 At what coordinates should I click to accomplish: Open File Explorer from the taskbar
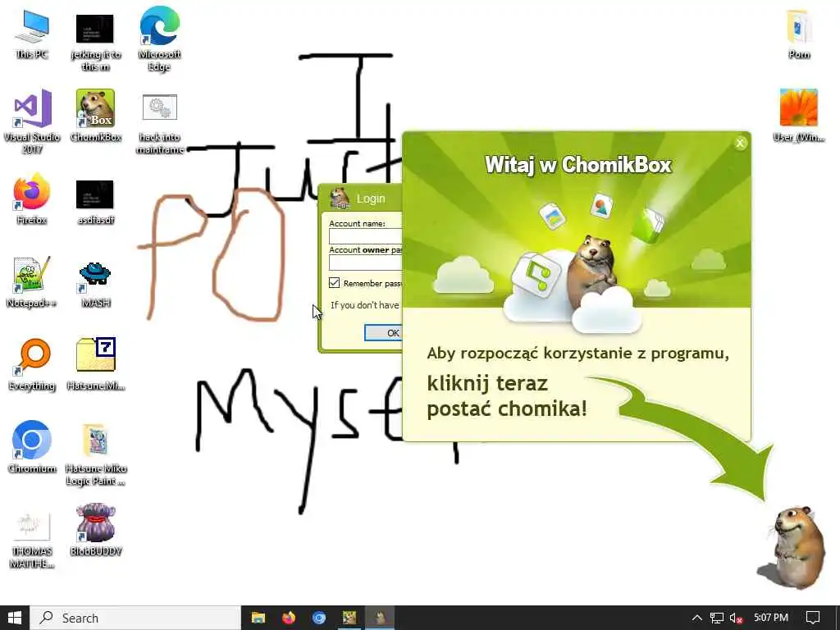(258, 618)
